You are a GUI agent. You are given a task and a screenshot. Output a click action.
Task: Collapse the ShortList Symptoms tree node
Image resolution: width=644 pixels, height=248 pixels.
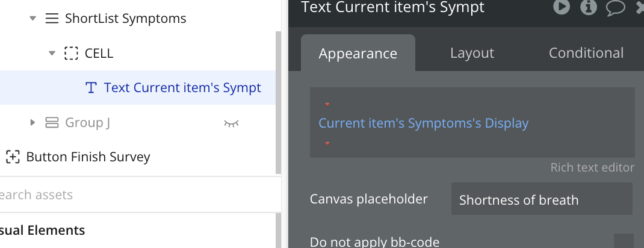(33, 19)
